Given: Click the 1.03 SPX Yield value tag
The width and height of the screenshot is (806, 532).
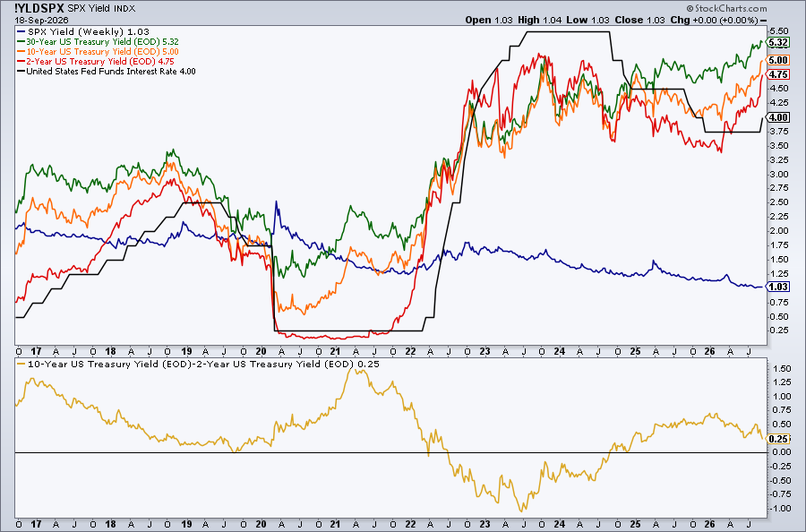Looking at the screenshot, I should 777,287.
